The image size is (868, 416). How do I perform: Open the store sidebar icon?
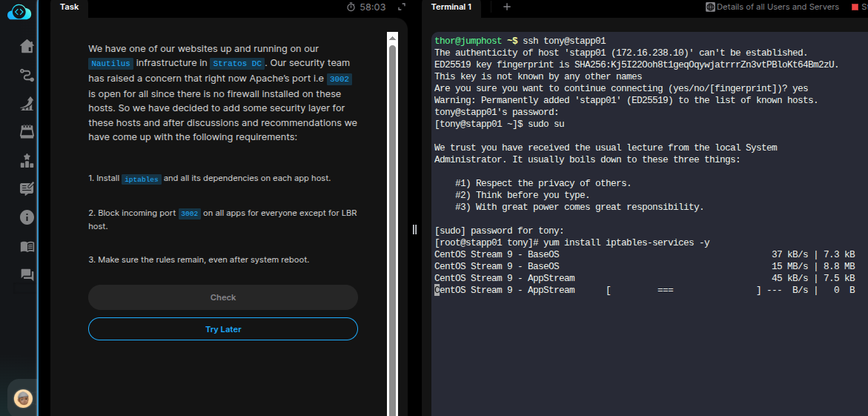coord(27,132)
